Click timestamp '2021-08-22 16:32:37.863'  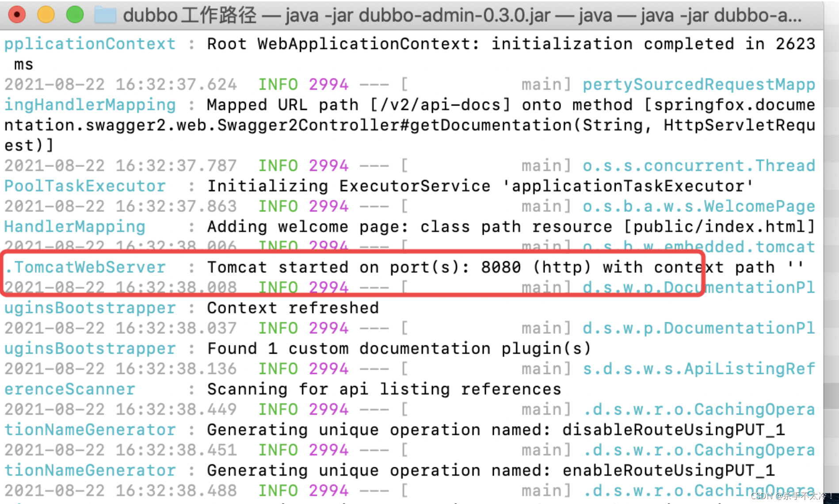point(121,206)
